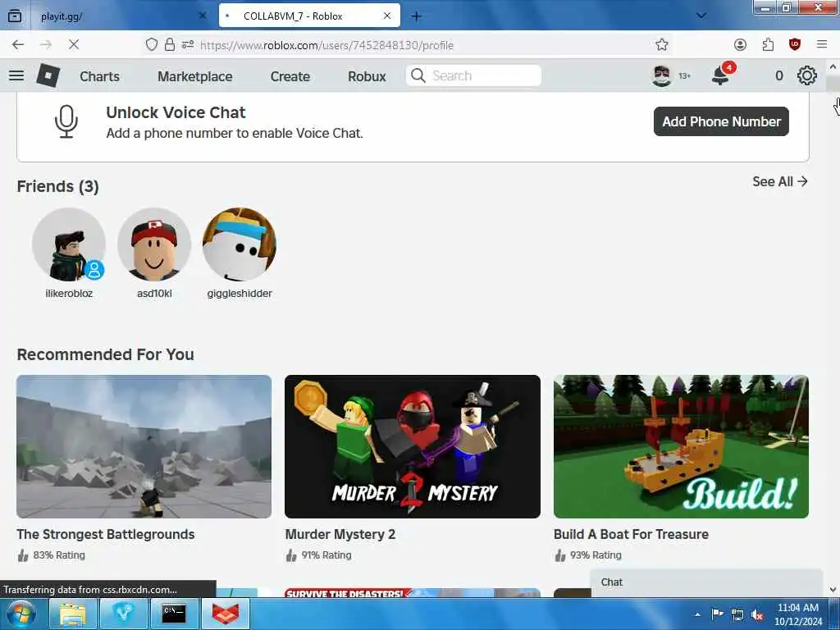Screen dimensions: 840x630
Task: Expand the Chat panel
Action: [x=706, y=582]
